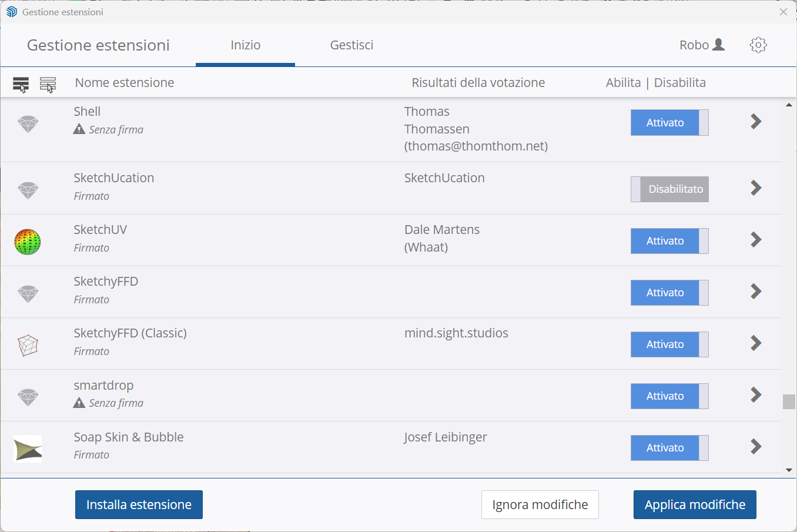Click the Robo user account icon
Screen dimensions: 797x532
718,45
